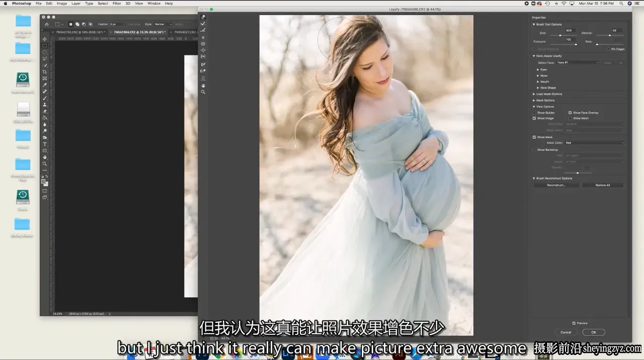This screenshot has width=644, height=360.
Task: Open the Layer menu in menu bar
Action: (76, 4)
